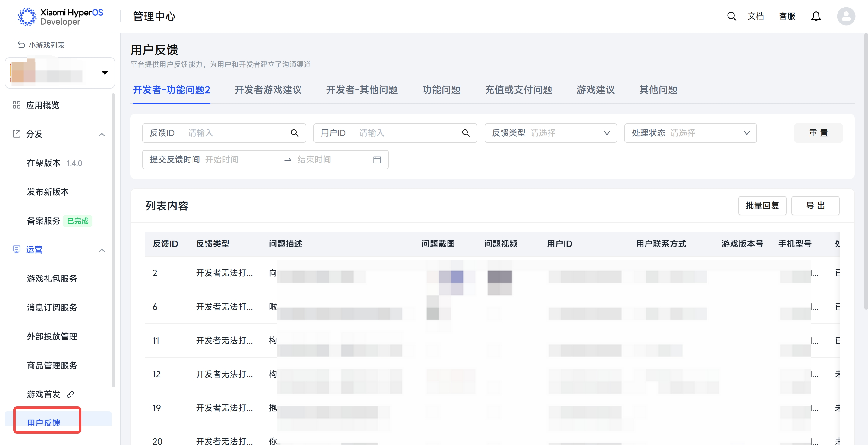Open 备案服务 in sidebar
868x445 pixels.
[x=43, y=221]
